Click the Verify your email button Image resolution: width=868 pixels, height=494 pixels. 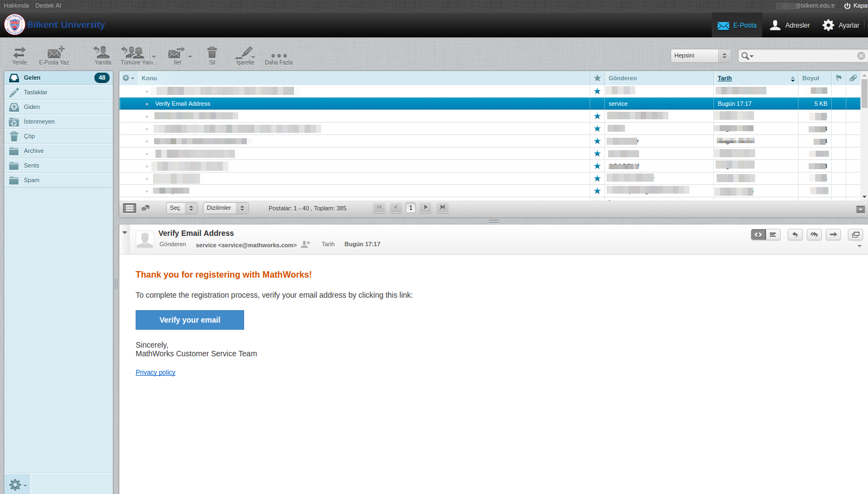190,320
